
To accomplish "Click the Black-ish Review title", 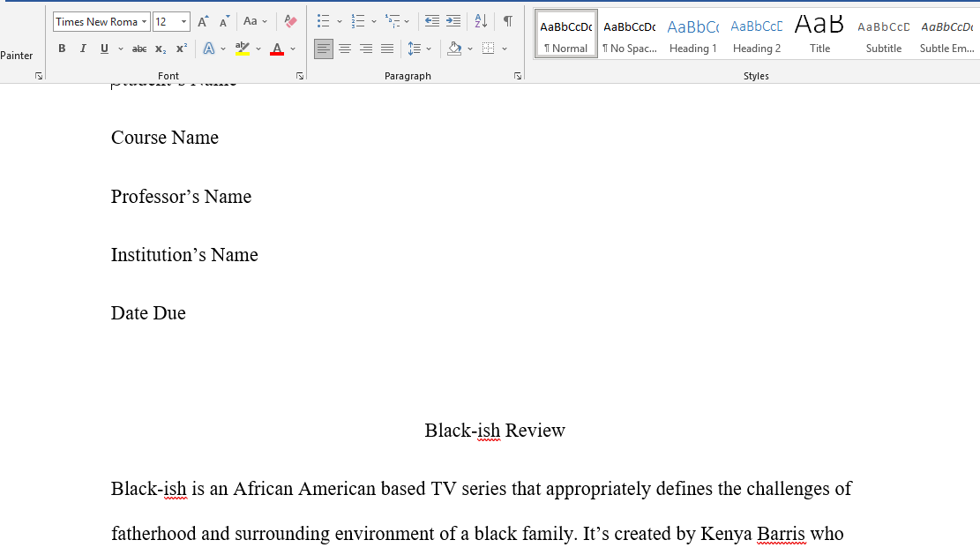I will [494, 430].
